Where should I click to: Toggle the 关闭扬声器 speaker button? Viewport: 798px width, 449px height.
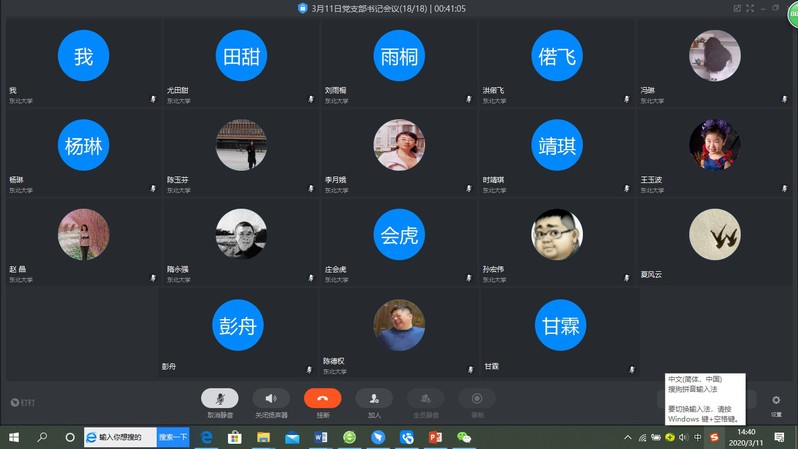270,398
